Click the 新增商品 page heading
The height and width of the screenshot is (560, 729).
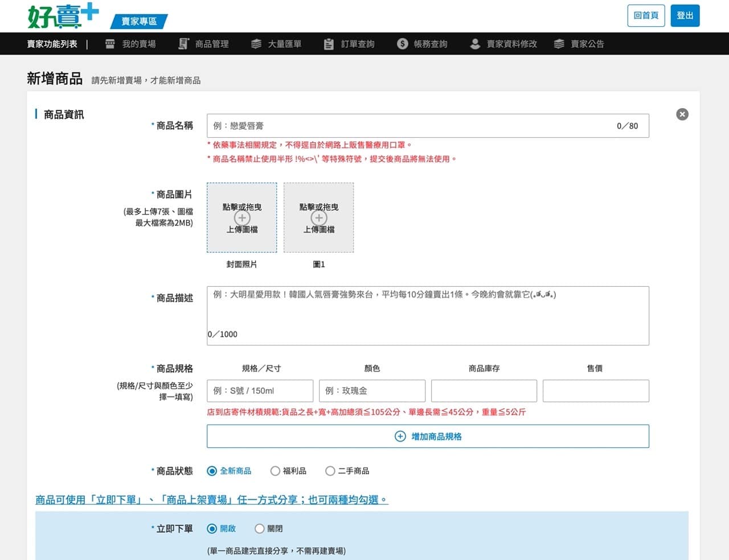(55, 79)
